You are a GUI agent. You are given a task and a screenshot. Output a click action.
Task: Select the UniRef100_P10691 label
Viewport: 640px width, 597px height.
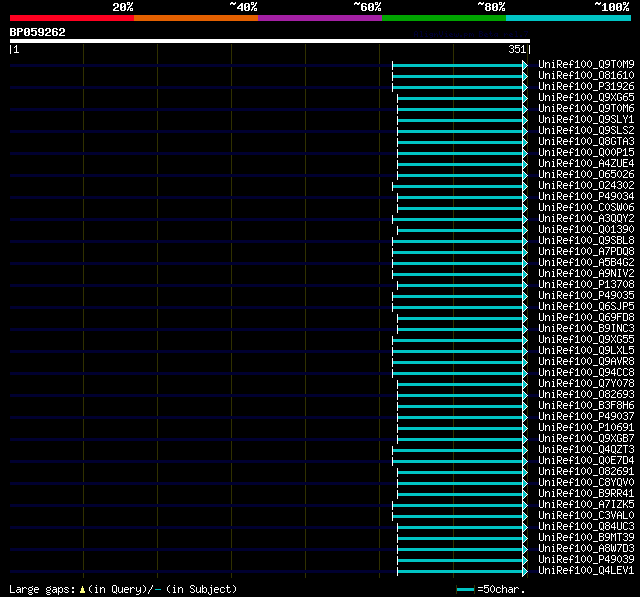point(586,428)
